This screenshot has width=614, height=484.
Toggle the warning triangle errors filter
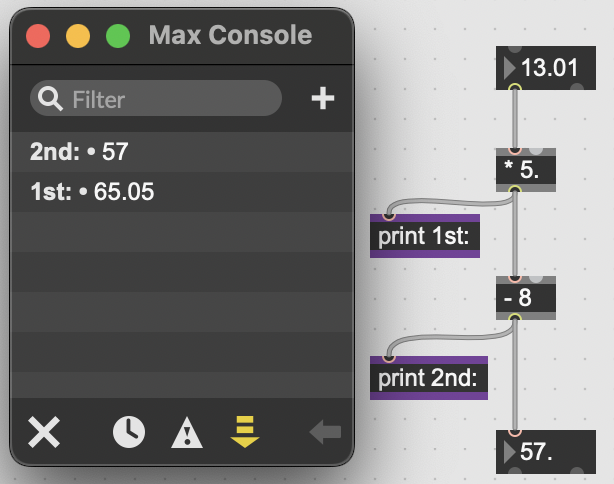(x=187, y=432)
